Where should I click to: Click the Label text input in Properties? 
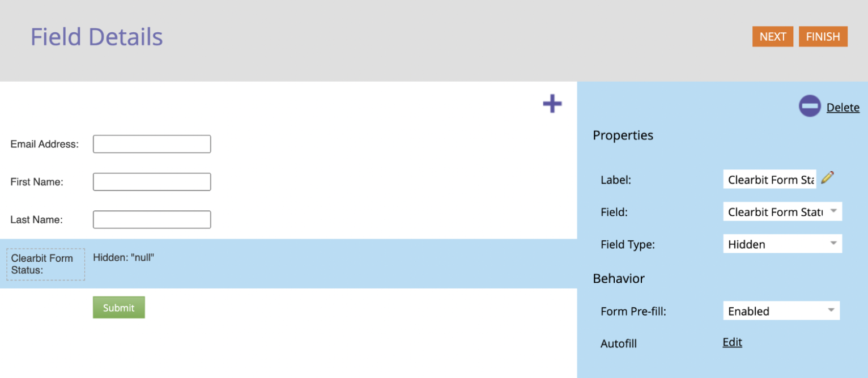point(769,179)
